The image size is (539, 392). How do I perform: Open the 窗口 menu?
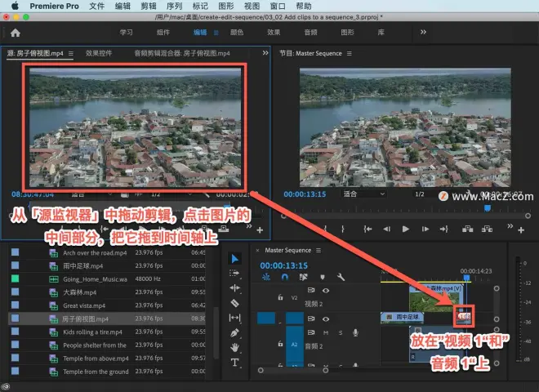coord(278,7)
